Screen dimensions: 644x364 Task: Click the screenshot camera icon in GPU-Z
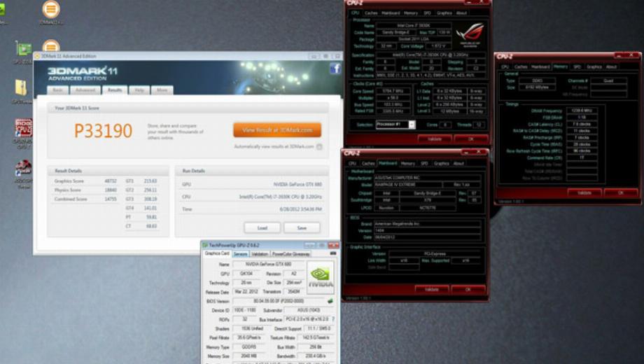pyautogui.click(x=332, y=253)
